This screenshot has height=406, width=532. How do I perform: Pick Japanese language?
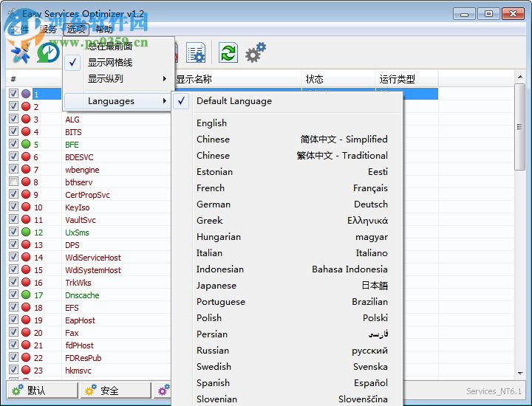coord(287,286)
